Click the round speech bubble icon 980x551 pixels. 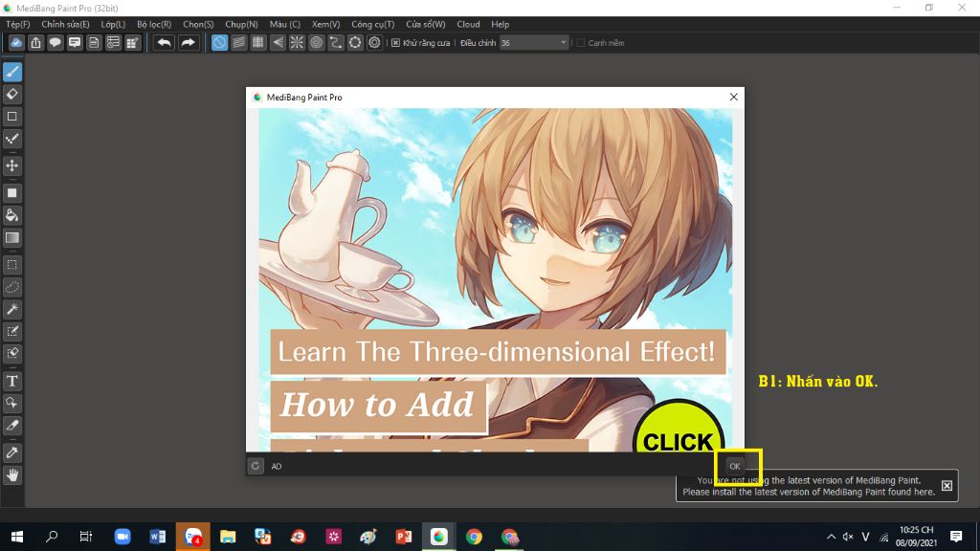[x=55, y=42]
